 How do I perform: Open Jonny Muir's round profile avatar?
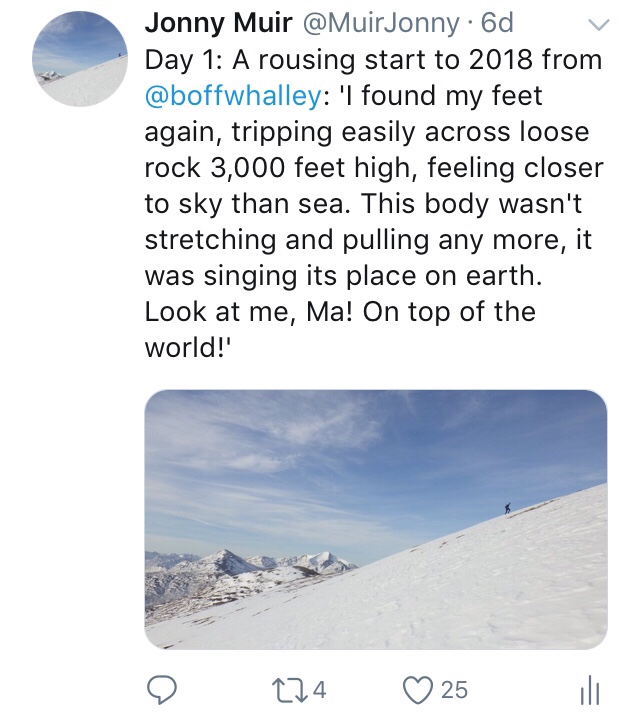(80, 60)
